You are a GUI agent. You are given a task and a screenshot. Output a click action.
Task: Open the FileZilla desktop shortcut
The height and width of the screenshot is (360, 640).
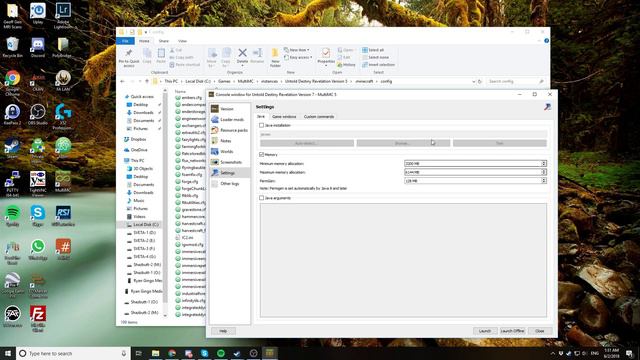38,319
